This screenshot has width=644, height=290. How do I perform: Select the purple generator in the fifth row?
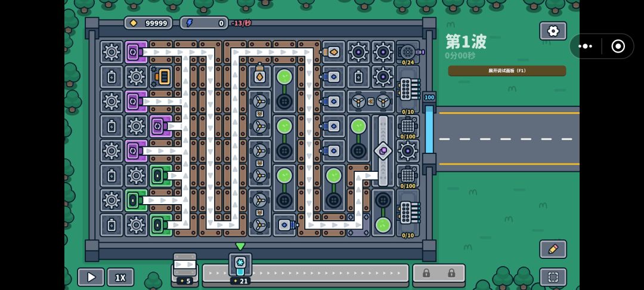click(137, 151)
